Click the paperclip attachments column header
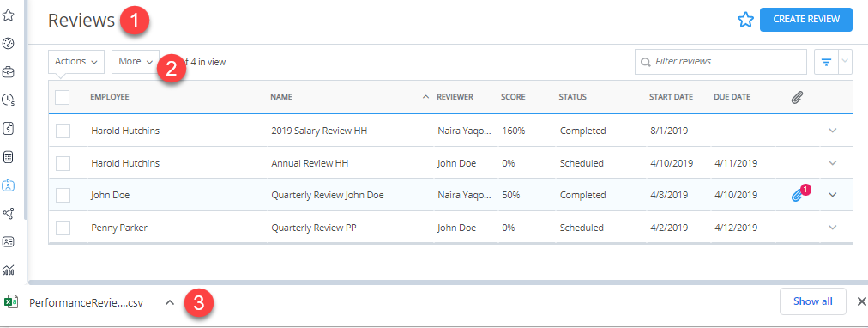 [x=797, y=98]
